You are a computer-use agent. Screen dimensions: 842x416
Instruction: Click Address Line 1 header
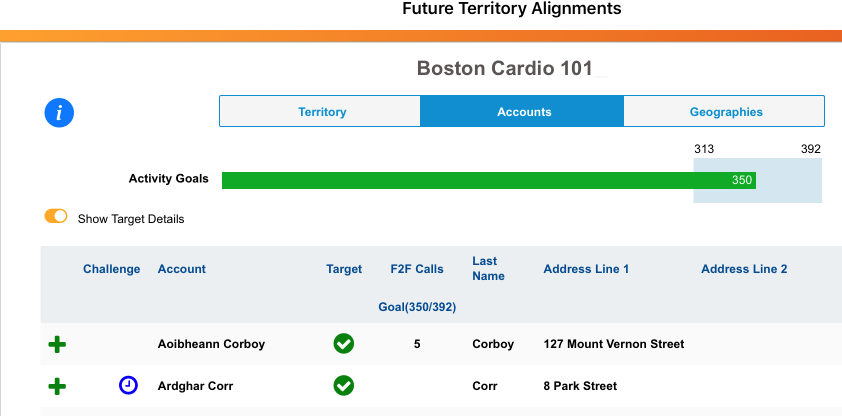click(586, 269)
